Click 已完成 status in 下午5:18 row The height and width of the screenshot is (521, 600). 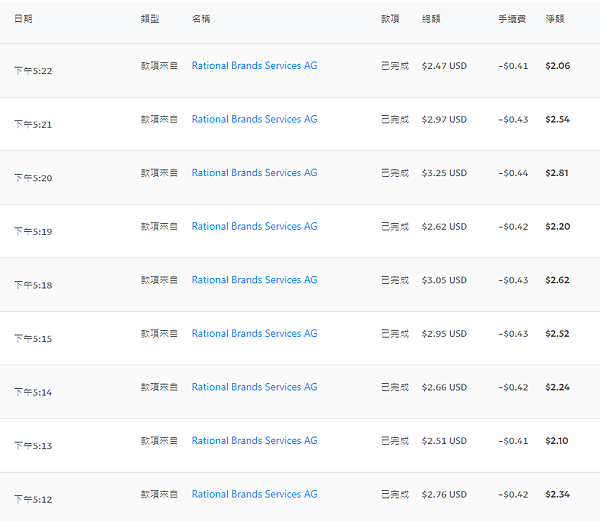click(x=395, y=280)
